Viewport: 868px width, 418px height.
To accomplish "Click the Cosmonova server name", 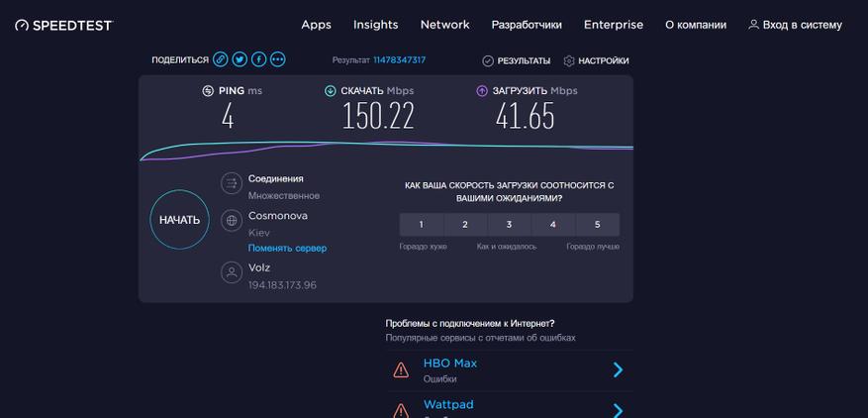I will coord(278,216).
